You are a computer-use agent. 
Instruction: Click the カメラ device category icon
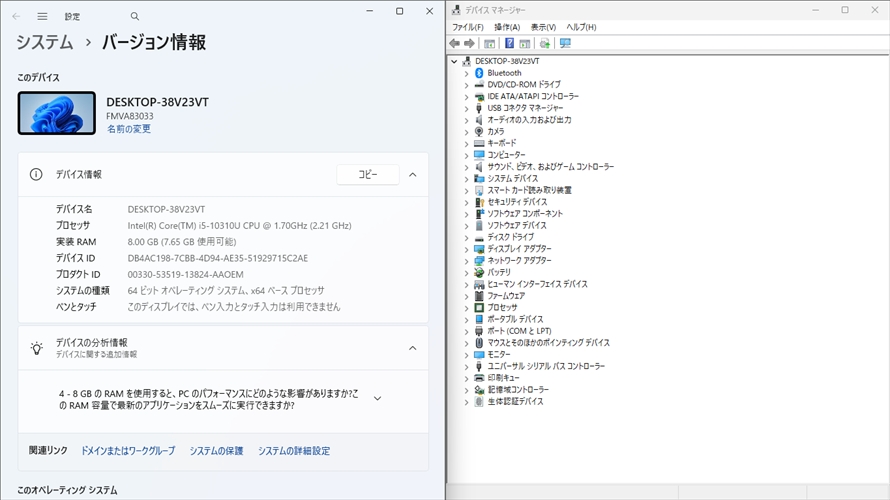pyautogui.click(x=479, y=131)
